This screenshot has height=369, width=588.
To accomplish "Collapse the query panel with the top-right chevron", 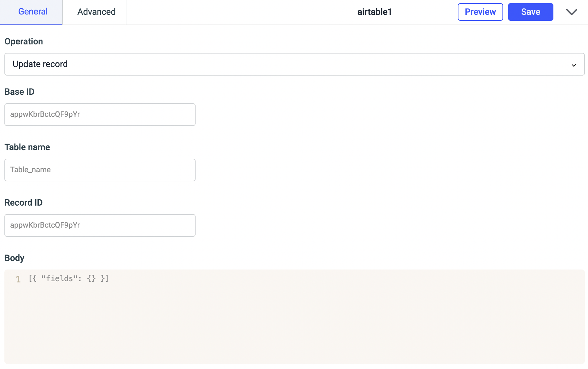I will [x=571, y=12].
